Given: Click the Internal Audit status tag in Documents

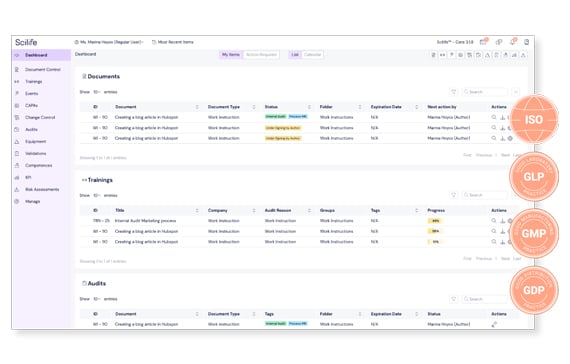Looking at the screenshot, I should coord(276,117).
